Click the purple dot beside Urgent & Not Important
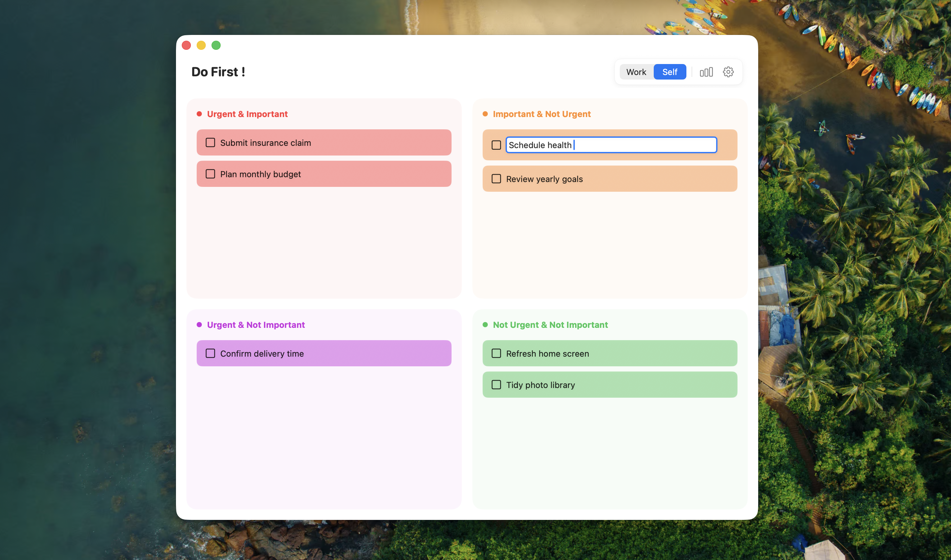Screen dimensions: 951x560 [x=199, y=325]
